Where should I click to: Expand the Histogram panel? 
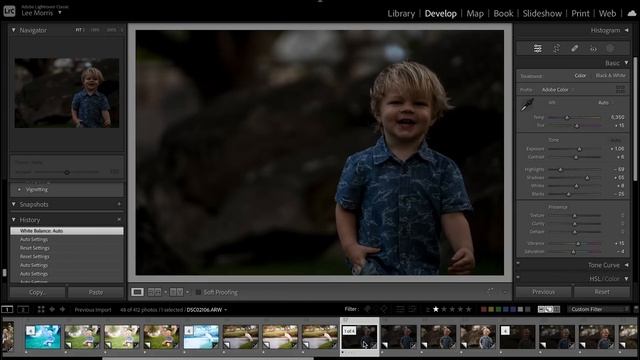pyautogui.click(x=627, y=30)
